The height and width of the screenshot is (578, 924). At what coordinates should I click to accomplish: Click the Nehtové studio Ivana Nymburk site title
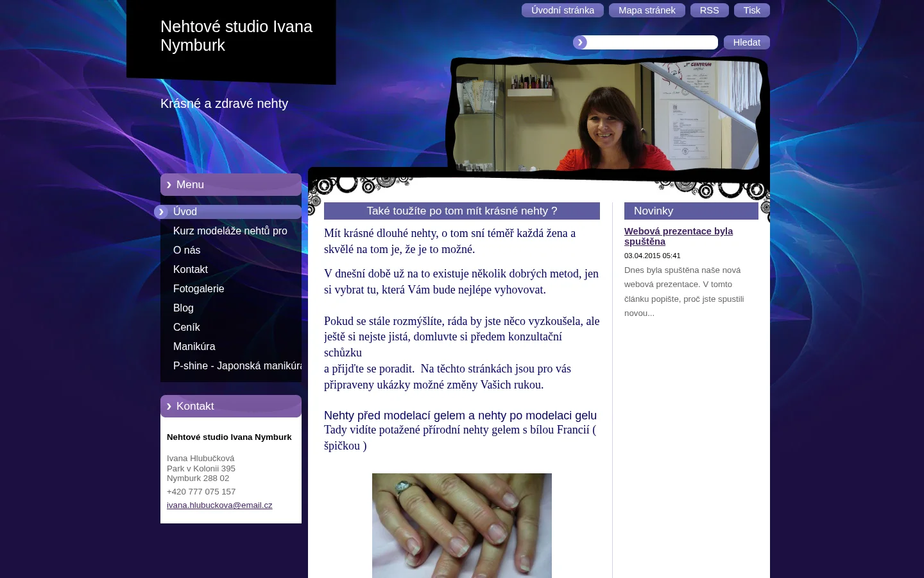pyautogui.click(x=236, y=36)
